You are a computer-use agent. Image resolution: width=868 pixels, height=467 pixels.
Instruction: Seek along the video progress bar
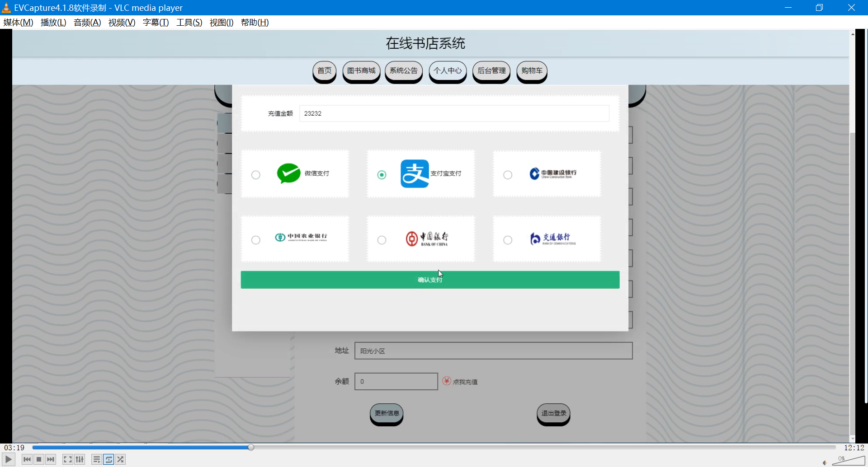point(434,447)
